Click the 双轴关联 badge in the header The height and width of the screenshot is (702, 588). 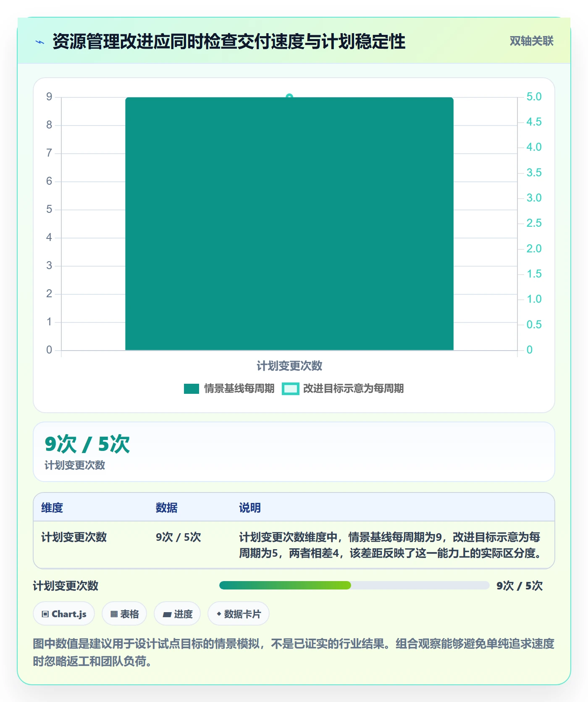tap(531, 41)
